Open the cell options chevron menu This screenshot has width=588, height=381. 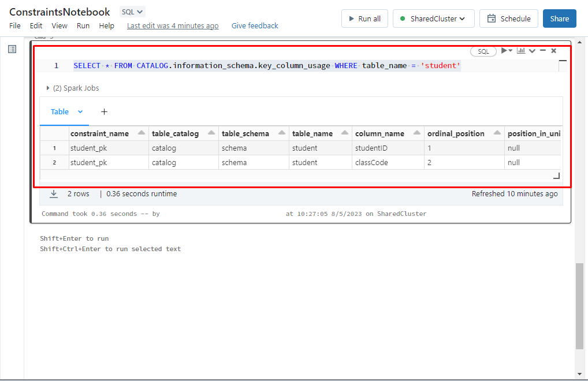532,51
